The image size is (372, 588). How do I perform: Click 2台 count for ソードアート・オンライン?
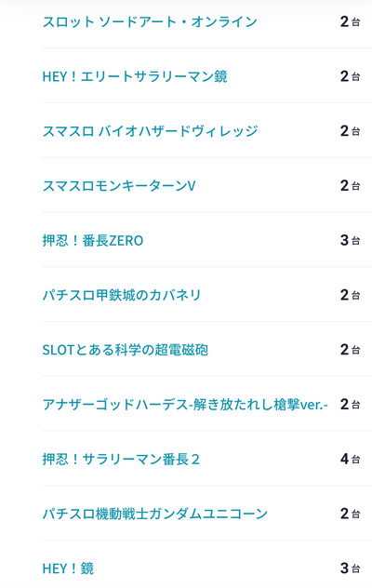(351, 21)
